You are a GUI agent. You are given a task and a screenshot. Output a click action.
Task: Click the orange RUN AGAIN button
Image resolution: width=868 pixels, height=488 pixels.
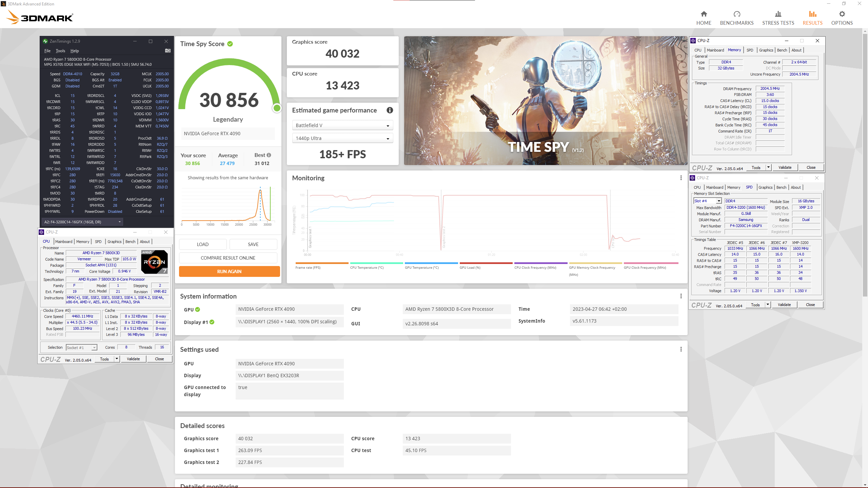[229, 271]
